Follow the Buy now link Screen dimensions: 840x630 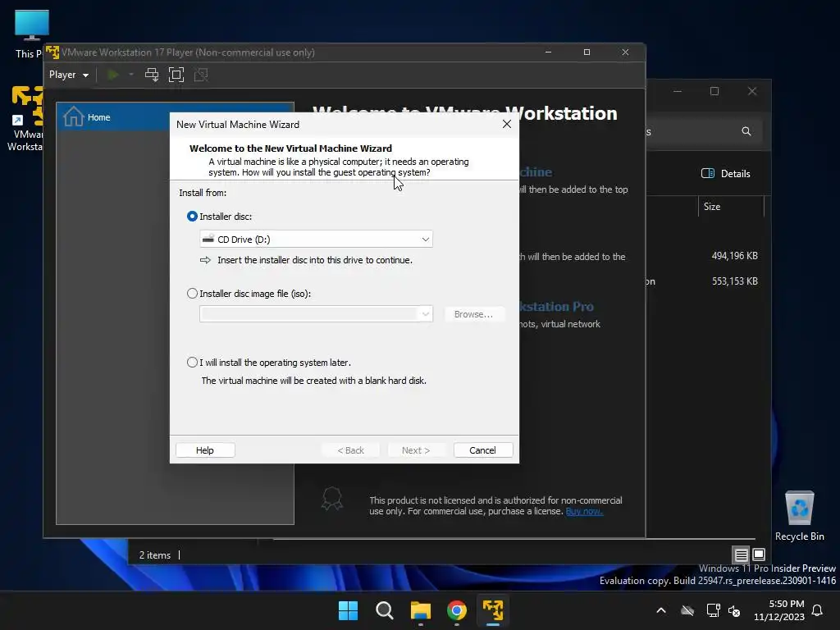coord(584,512)
